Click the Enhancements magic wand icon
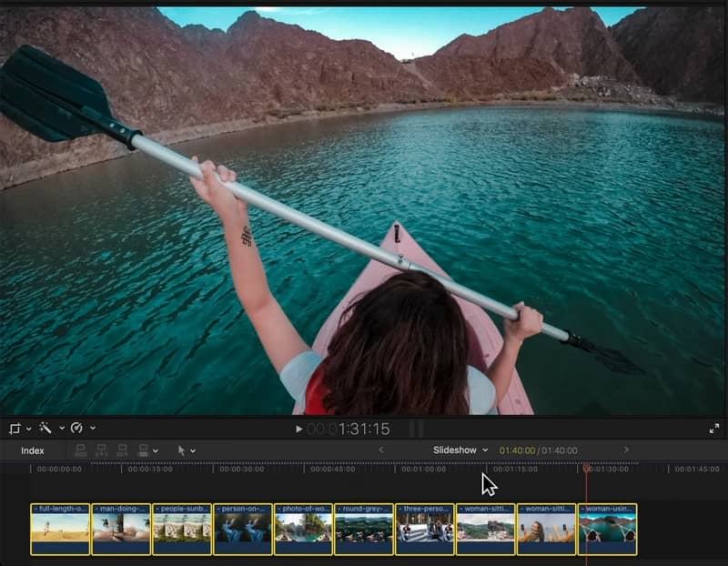This screenshot has width=728, height=566. tap(45, 427)
